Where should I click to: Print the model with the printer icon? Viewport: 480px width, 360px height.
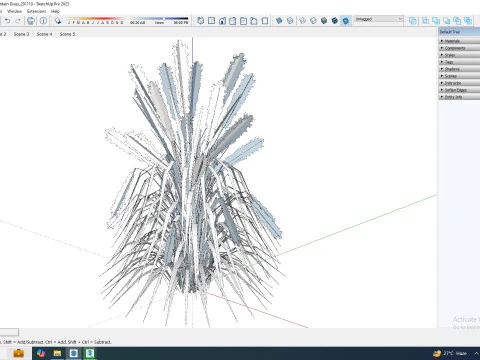click(31, 21)
